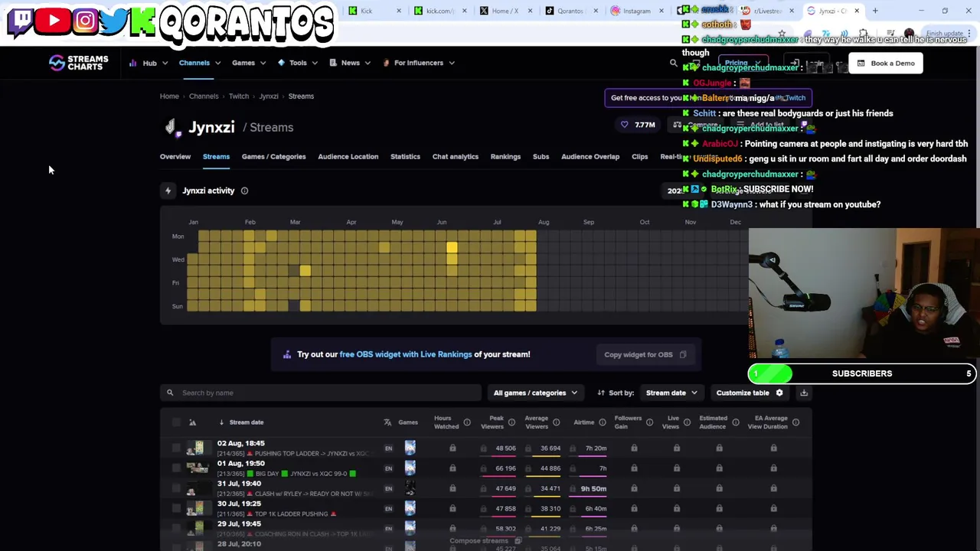Click the Twitch breadcrumb link
The image size is (980, 551).
coord(239,96)
